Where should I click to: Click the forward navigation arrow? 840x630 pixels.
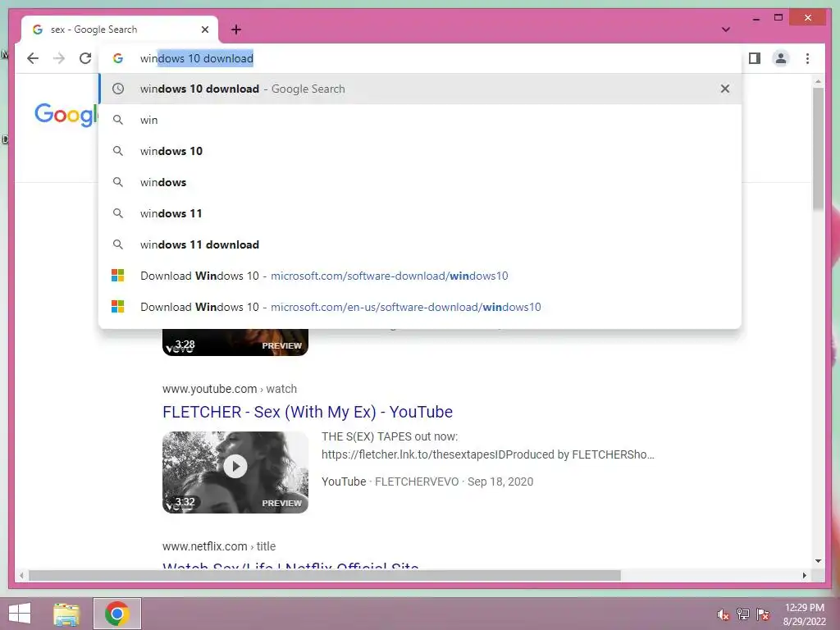pyautogui.click(x=59, y=58)
